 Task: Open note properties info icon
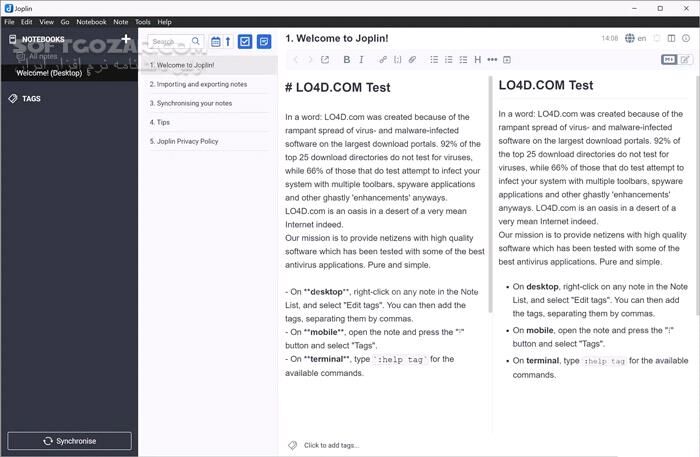point(688,39)
